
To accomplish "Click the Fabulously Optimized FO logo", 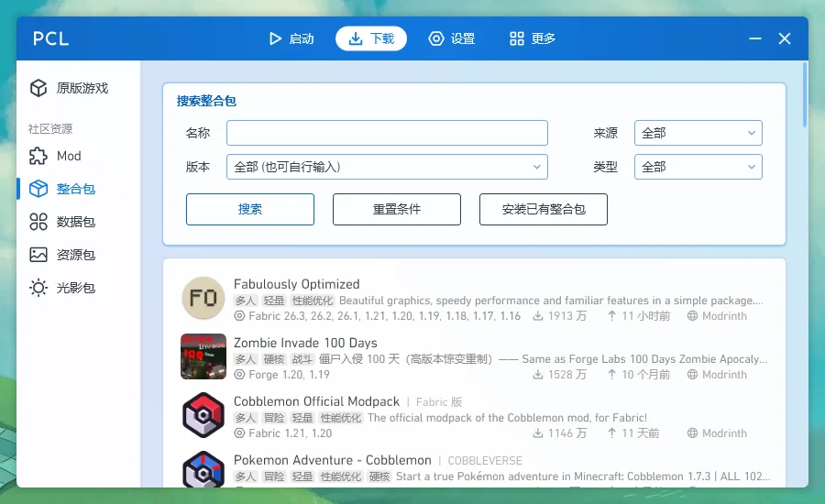I will point(203,299).
